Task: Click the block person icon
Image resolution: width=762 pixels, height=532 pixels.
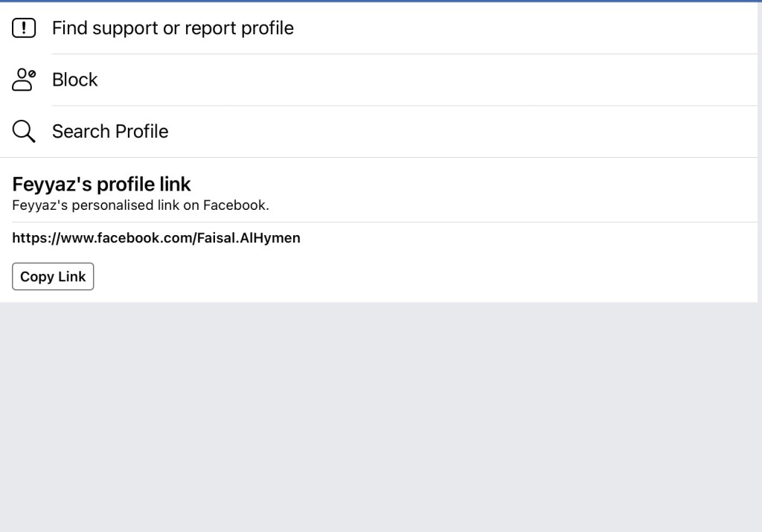Action: point(24,80)
